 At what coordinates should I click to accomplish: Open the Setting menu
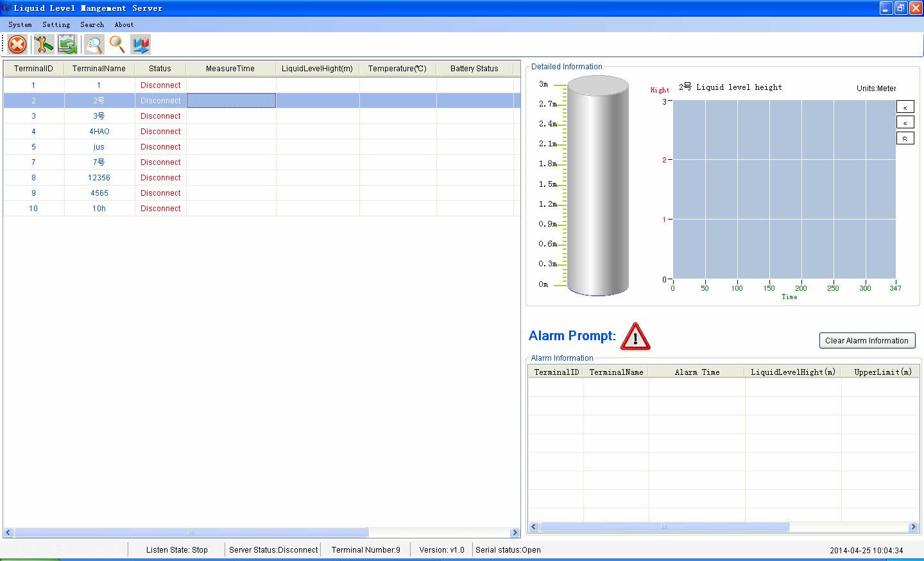[56, 24]
